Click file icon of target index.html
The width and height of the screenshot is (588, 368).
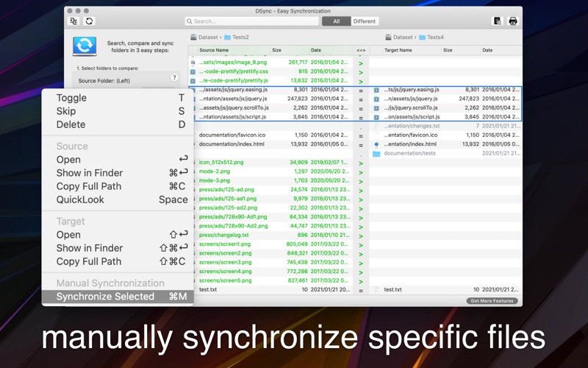(376, 144)
